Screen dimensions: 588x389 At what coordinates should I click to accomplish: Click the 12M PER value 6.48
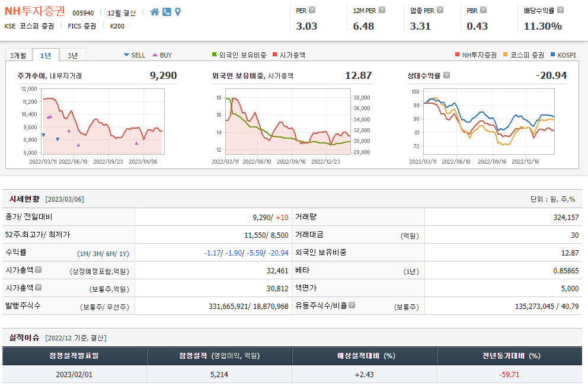(x=363, y=26)
